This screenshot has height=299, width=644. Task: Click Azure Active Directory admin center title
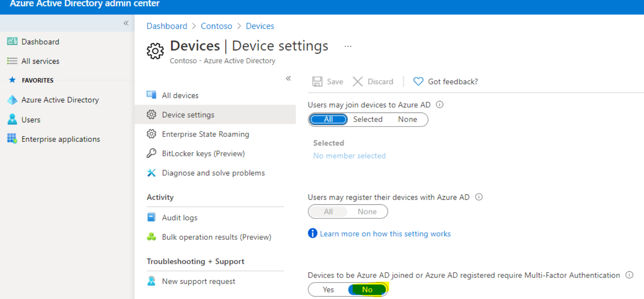pos(85,4)
